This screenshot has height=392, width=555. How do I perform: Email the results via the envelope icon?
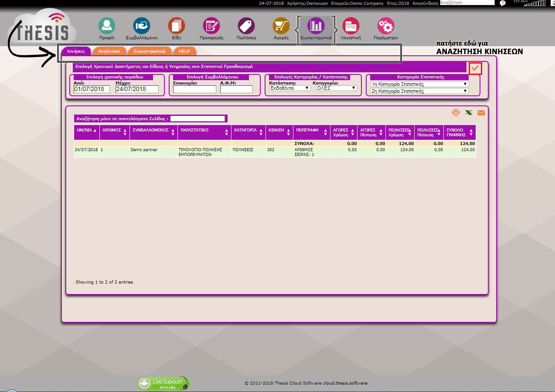[481, 113]
